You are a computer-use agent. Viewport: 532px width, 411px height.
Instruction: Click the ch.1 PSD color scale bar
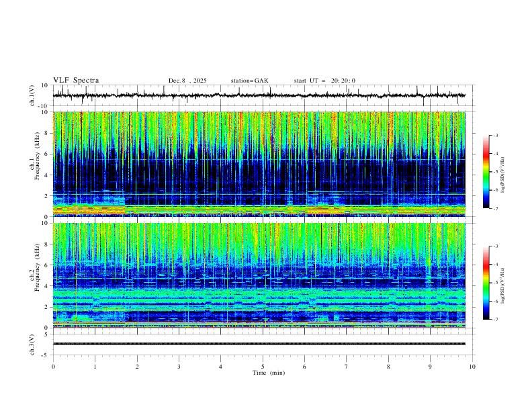486,172
